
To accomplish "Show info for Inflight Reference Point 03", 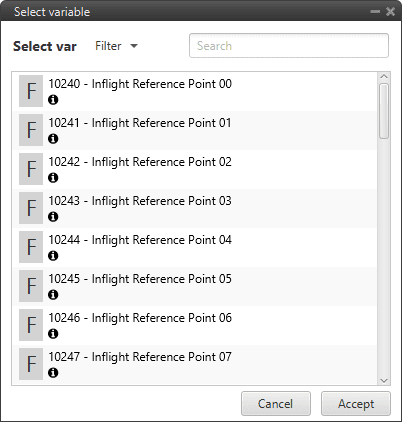I will point(53,217).
